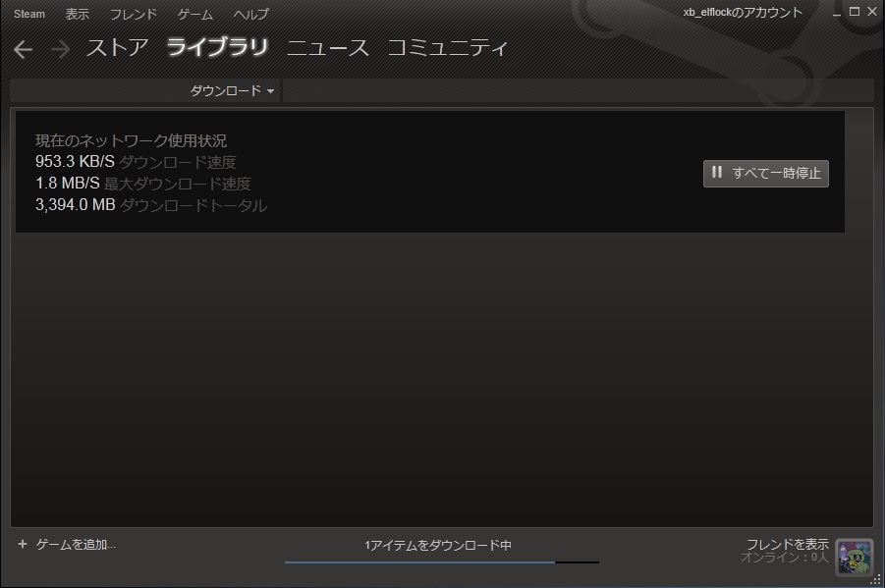Go forward with the right arrow
The width and height of the screenshot is (885, 588).
pyautogui.click(x=60, y=50)
